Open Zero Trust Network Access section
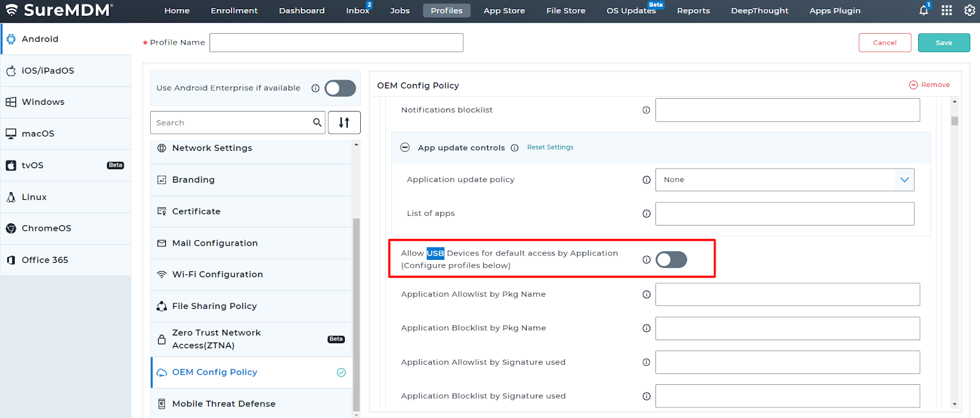The height and width of the screenshot is (418, 980). coord(251,340)
